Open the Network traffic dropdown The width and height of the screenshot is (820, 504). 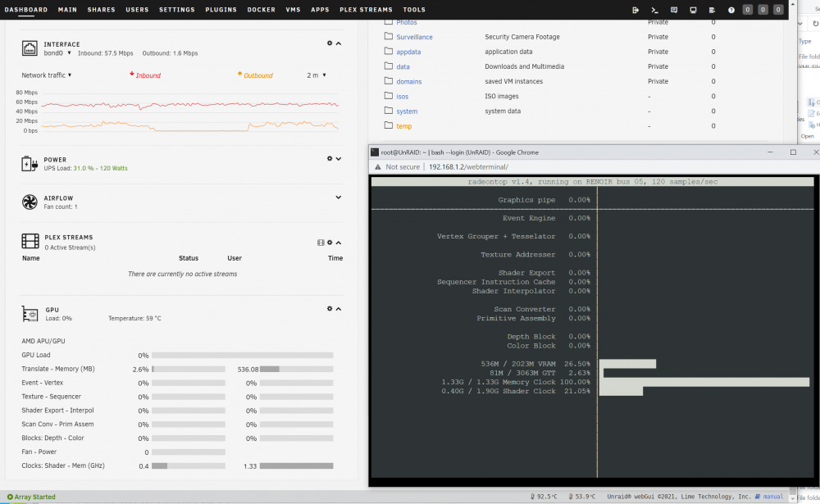click(x=47, y=75)
